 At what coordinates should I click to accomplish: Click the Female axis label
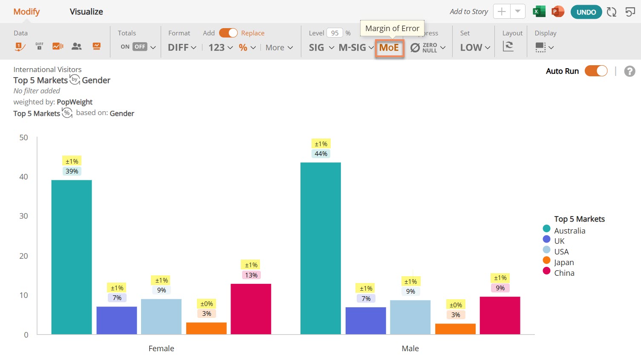pos(161,348)
